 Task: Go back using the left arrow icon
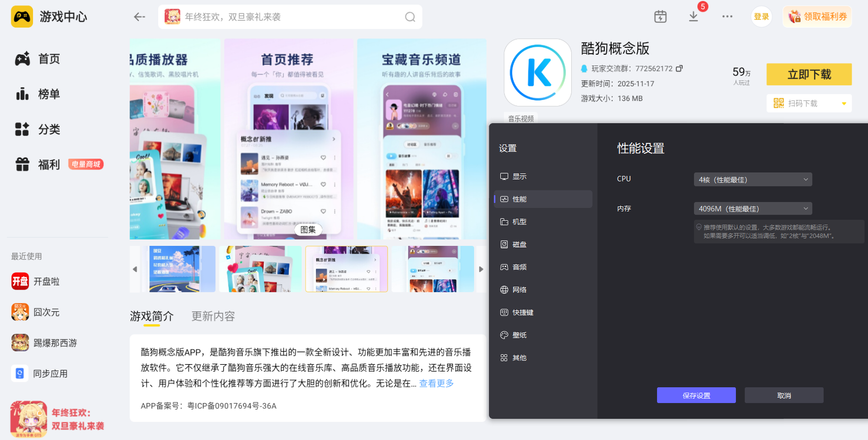coord(139,17)
